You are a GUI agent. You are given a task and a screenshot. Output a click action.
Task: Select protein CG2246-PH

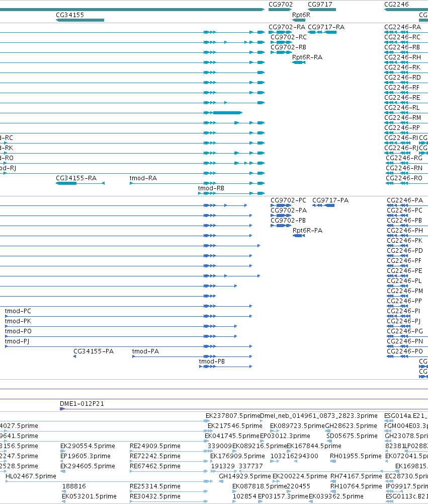point(405,231)
